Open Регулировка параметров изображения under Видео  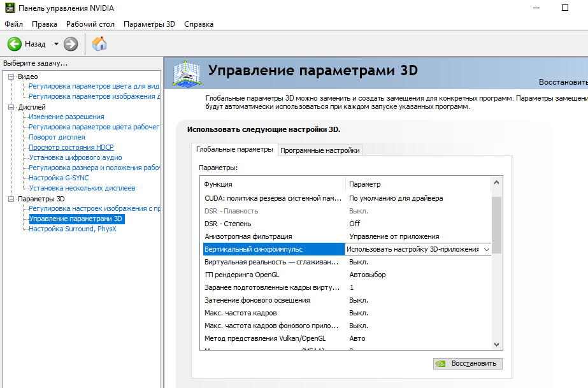(94, 96)
